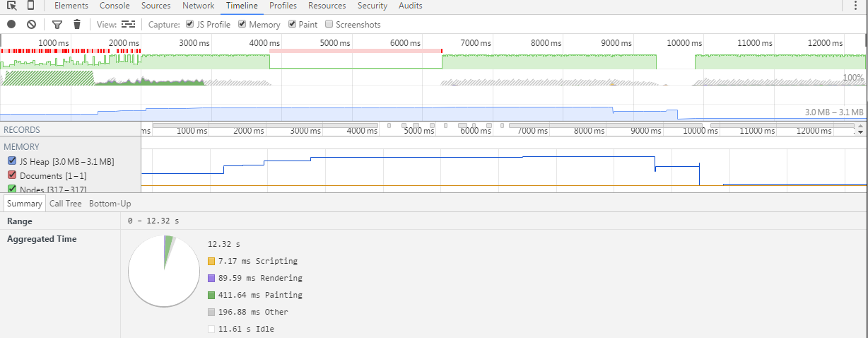
Task: Click the records panel scrollbar down arrow
Action: 860,132
